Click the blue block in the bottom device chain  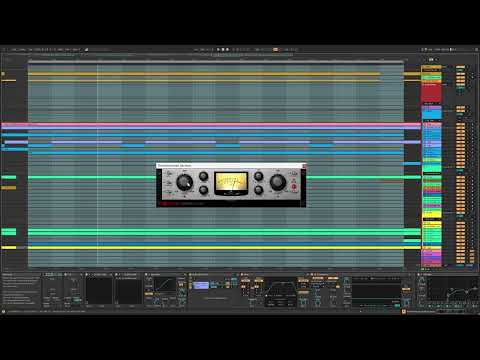(x=201, y=285)
